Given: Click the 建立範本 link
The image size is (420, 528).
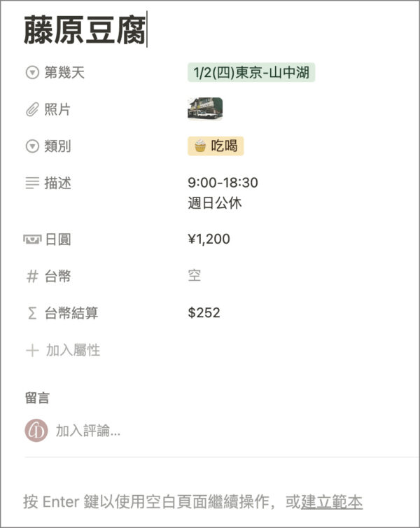Looking at the screenshot, I should [x=332, y=502].
